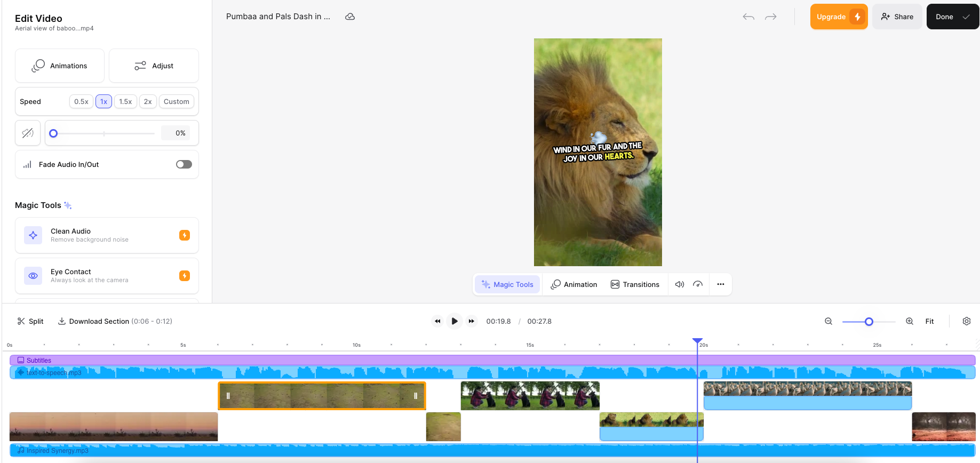Image resolution: width=980 pixels, height=463 pixels.
Task: Click the timeline zoom slider handle
Action: pos(869,322)
